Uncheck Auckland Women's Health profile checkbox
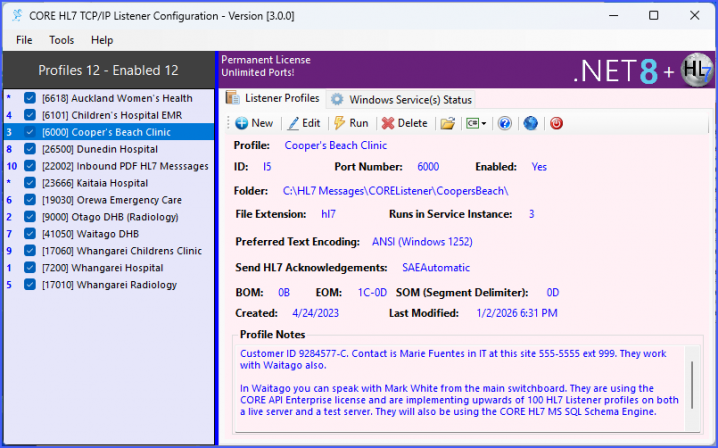718x448 pixels. [x=30, y=98]
